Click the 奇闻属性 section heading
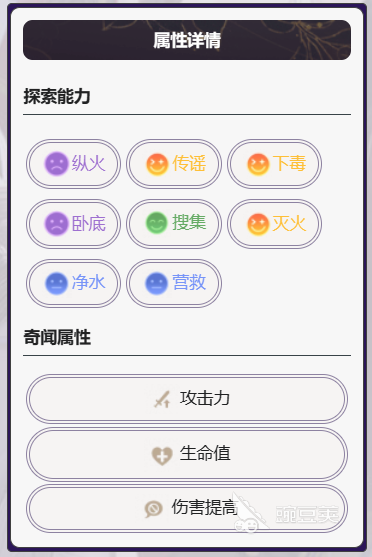 (x=57, y=337)
